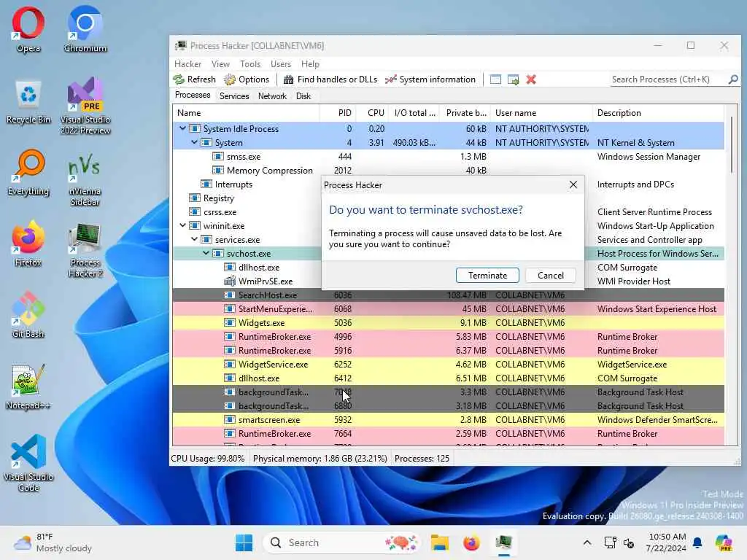Open nVienna Sidebar desktop icon
The height and width of the screenshot is (560, 747).
pyautogui.click(x=85, y=179)
